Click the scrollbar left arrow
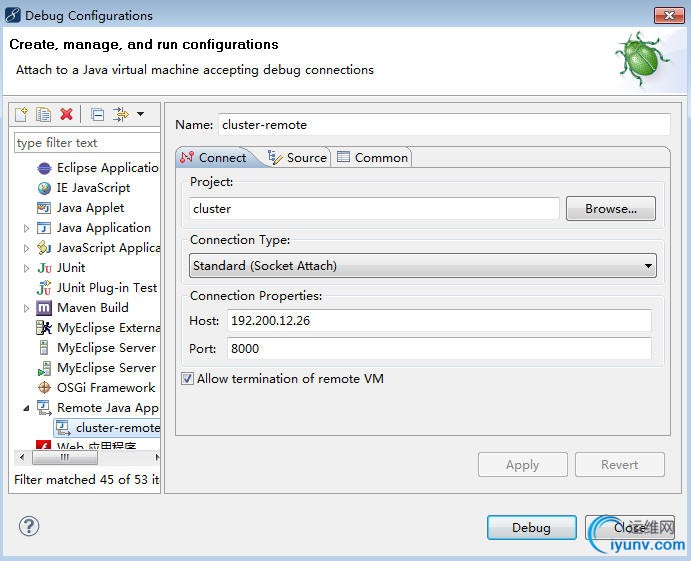Screen dimensions: 691x561 21,457
